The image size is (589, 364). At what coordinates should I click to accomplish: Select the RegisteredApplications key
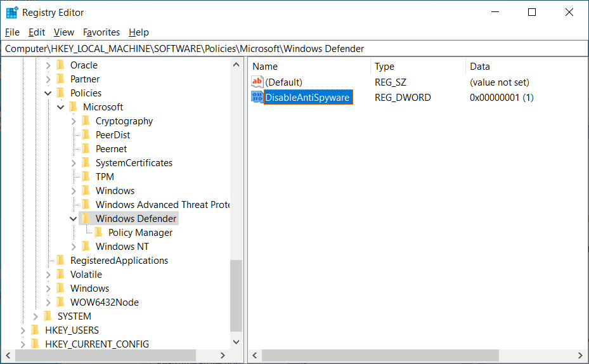(x=119, y=261)
